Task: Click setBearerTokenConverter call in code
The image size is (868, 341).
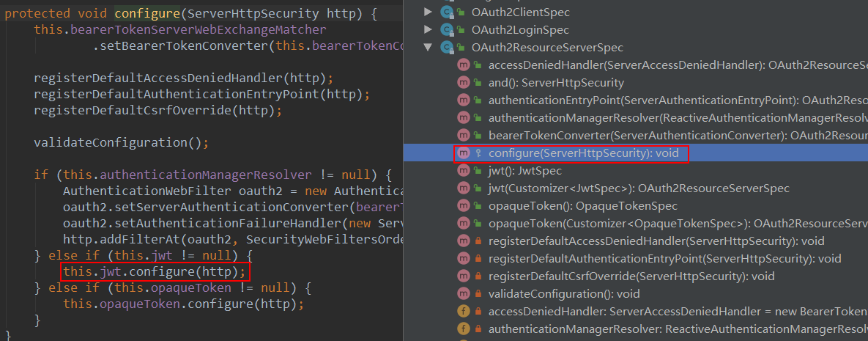Action: (x=184, y=45)
